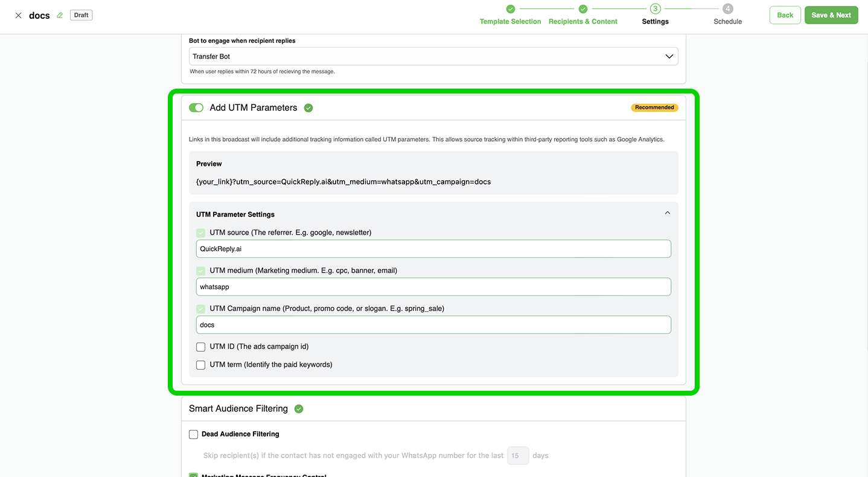
Task: Open the Transfer Bot dropdown
Action: [433, 56]
